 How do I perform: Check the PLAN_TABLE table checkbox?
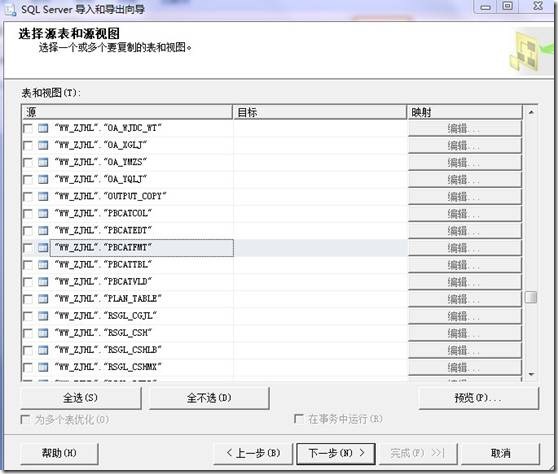point(28,299)
